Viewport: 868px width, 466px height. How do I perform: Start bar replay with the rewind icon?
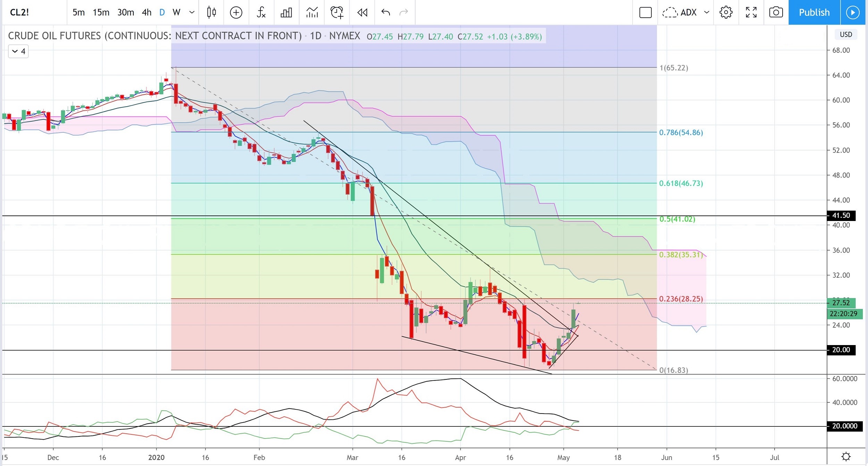click(x=362, y=13)
